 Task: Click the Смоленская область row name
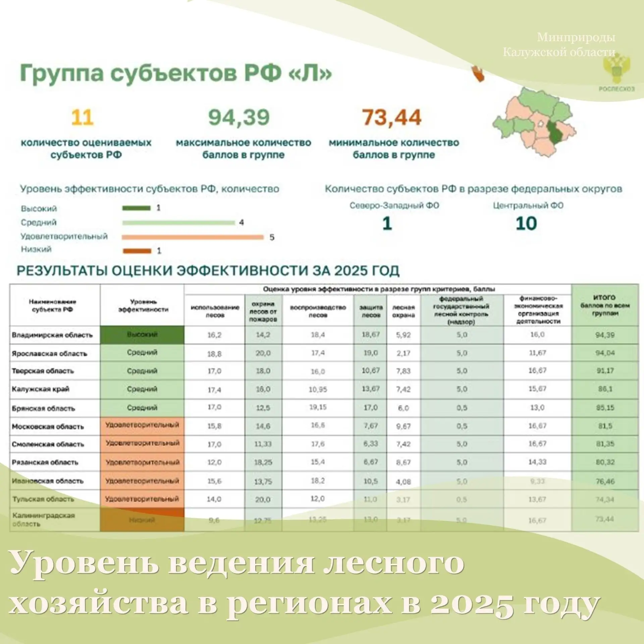coord(48,444)
